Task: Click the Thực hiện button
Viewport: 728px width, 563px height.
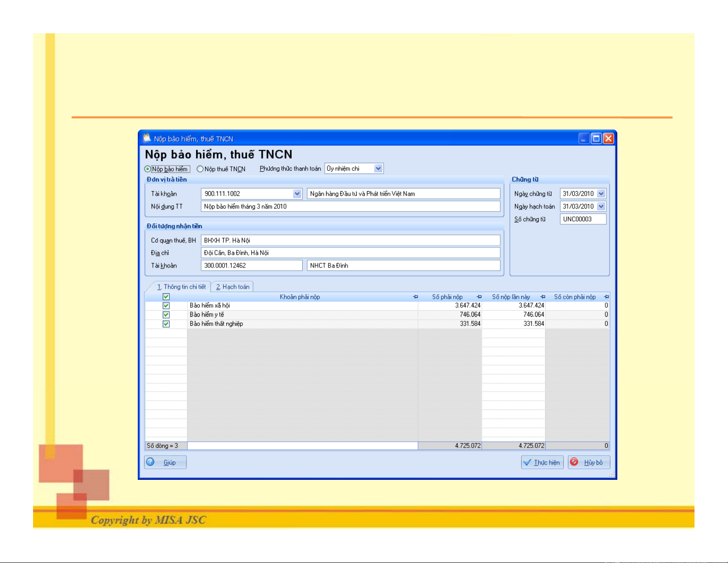Action: pos(542,462)
